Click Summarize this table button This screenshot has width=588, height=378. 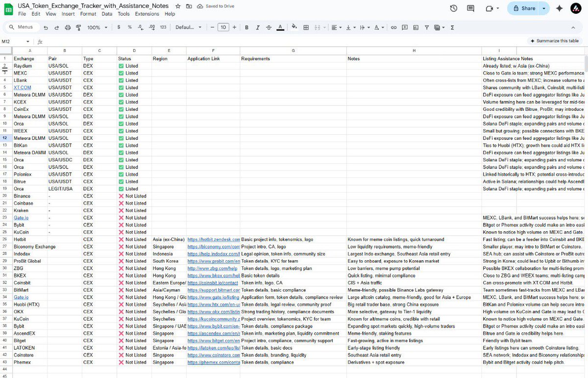point(554,41)
